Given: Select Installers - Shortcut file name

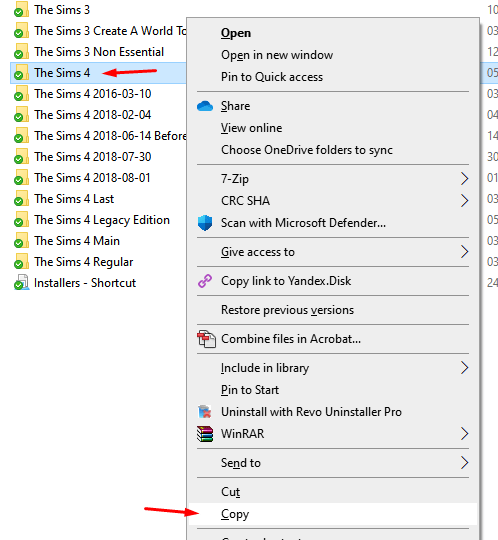Looking at the screenshot, I should pyautogui.click(x=85, y=283).
